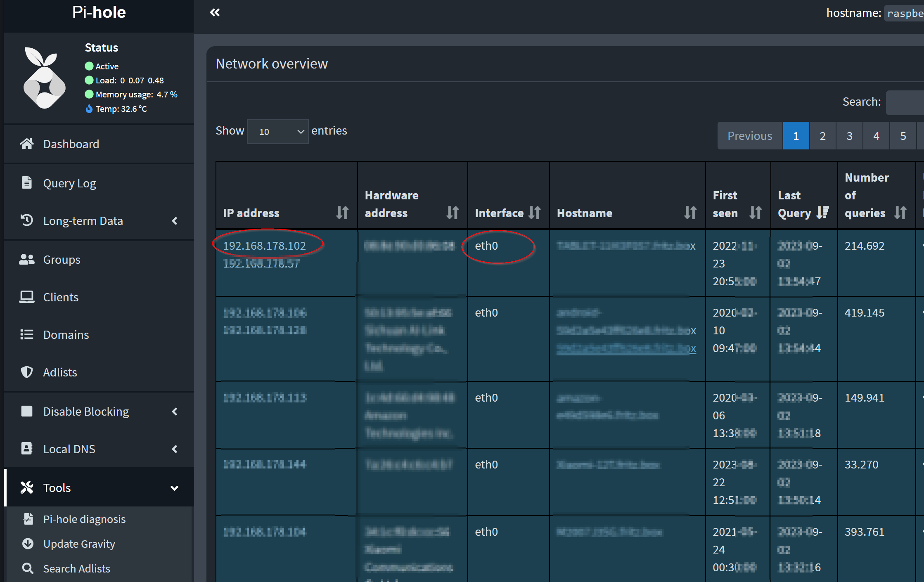This screenshot has height=582, width=924.
Task: Click the Pi-hole title link
Action: (x=99, y=12)
